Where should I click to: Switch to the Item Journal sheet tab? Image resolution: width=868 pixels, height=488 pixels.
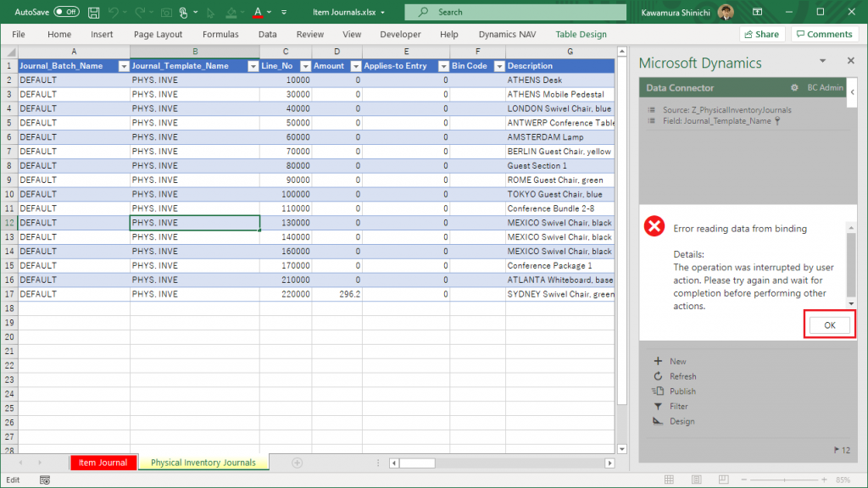103,463
